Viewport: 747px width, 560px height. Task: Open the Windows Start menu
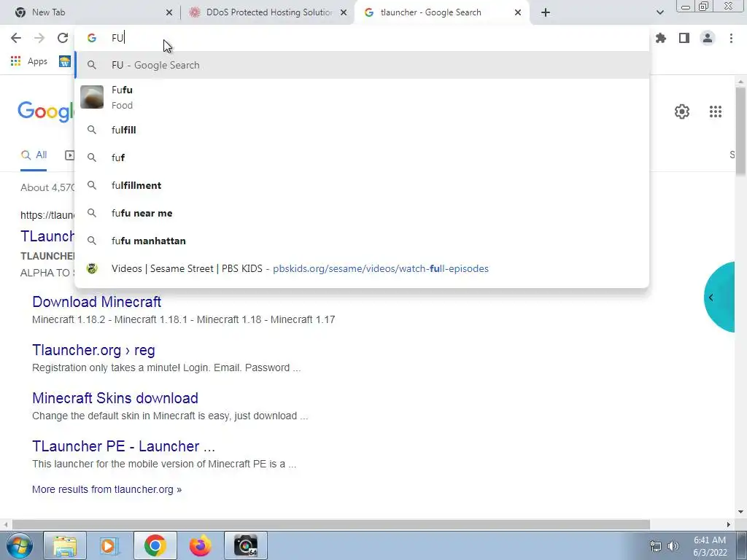pos(19,545)
